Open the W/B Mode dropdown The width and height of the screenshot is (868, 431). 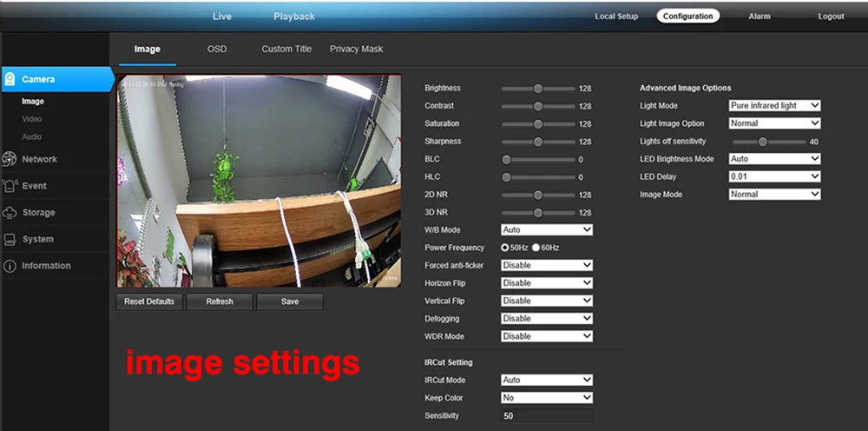tap(546, 230)
